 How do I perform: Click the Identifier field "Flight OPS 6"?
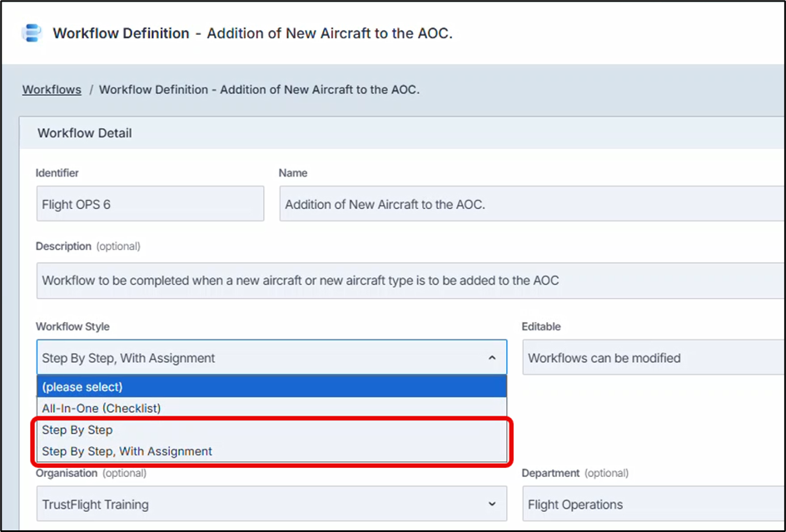[x=150, y=204]
